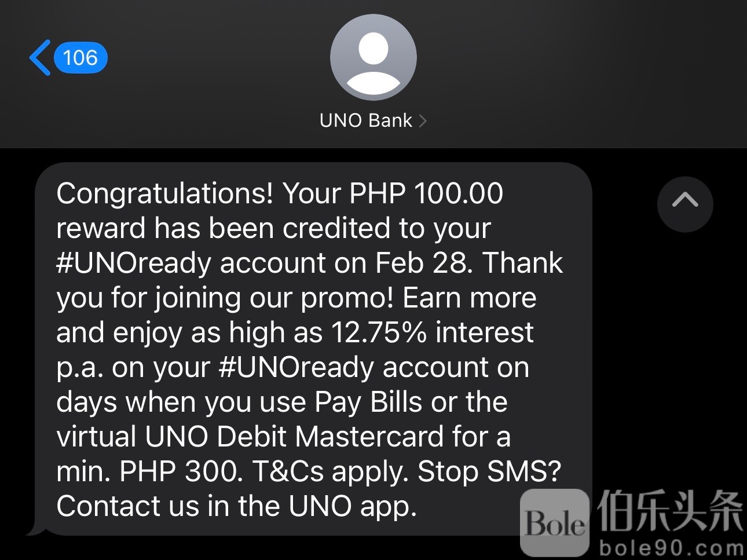Tap the blue back chevron arrow

40,58
